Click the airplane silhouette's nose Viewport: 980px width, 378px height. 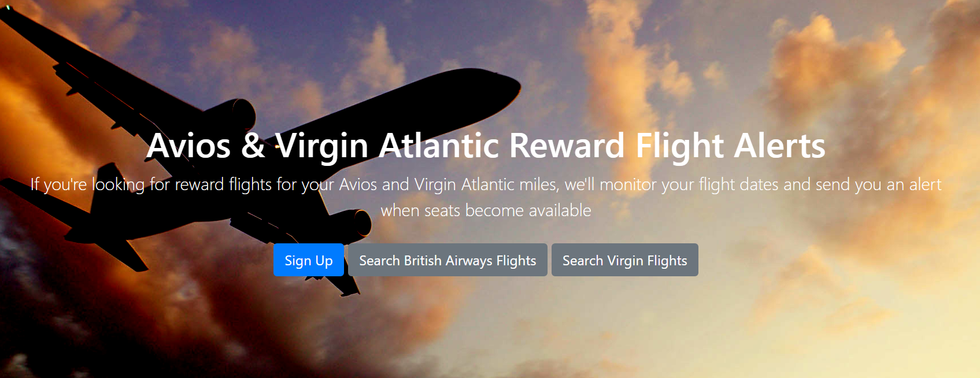[509, 86]
